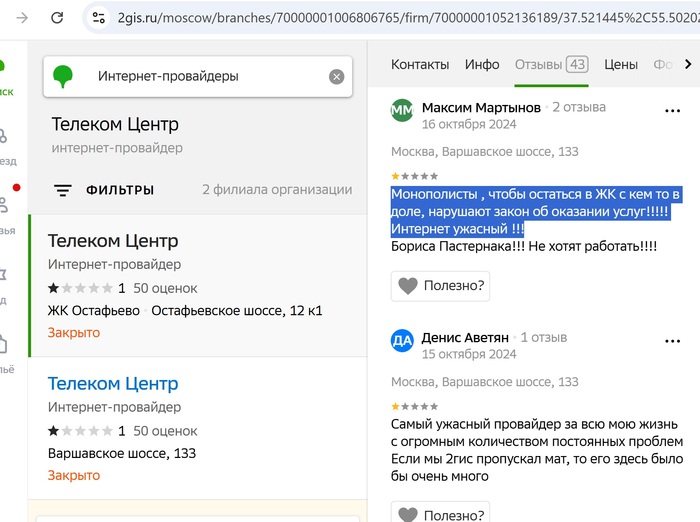
Task: Switch to the Инфо tab
Action: [x=482, y=64]
